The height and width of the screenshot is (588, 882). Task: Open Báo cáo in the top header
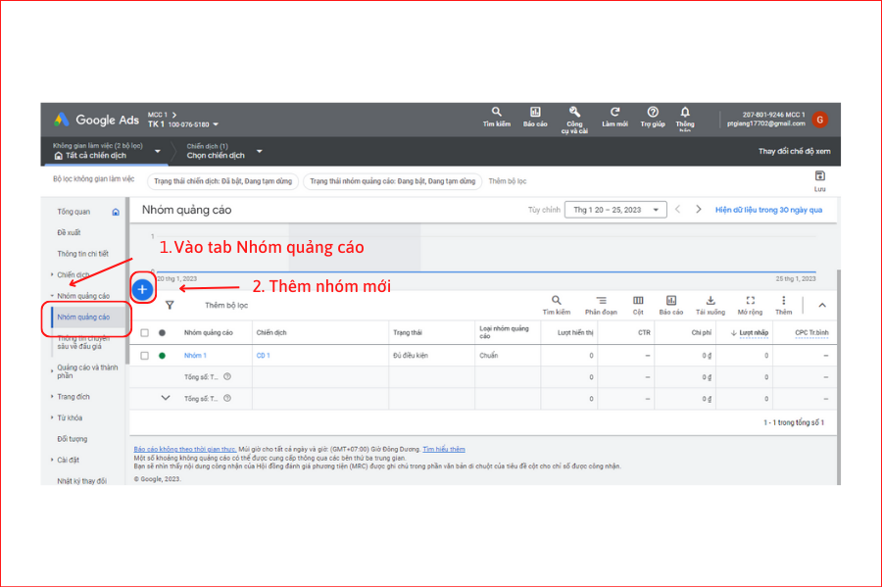[x=535, y=117]
